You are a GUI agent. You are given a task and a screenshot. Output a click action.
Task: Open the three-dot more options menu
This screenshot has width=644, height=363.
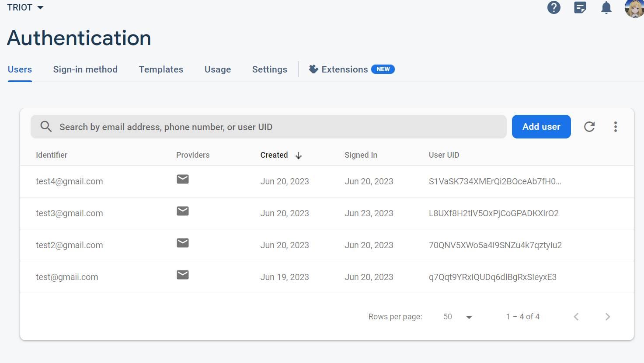pos(616,127)
